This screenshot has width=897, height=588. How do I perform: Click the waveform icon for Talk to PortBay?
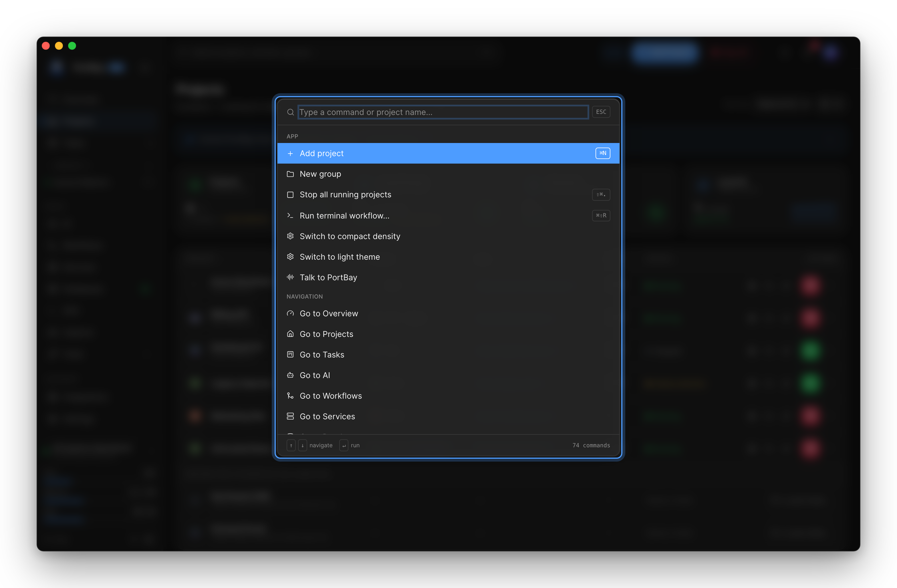(290, 277)
